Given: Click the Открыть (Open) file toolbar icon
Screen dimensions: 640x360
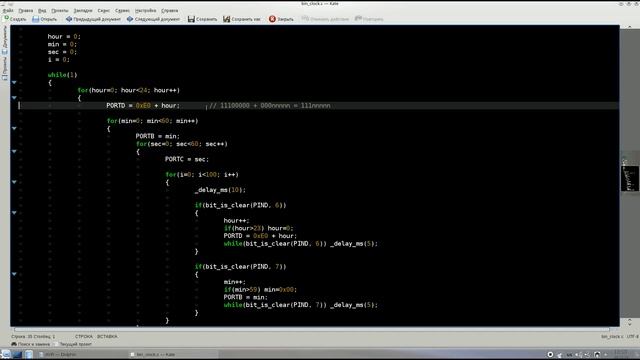Looking at the screenshot, I should pyautogui.click(x=36, y=19).
